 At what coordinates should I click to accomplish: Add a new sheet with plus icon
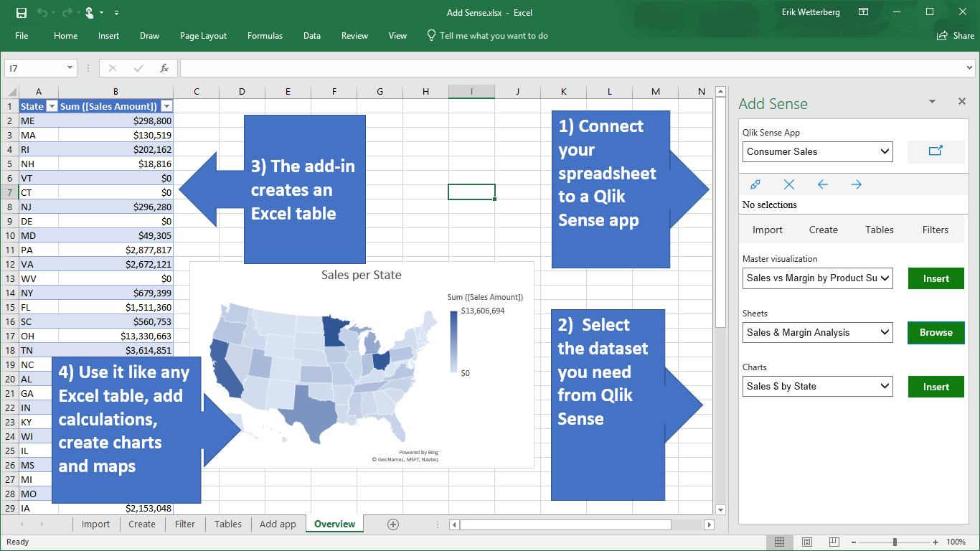click(x=393, y=524)
